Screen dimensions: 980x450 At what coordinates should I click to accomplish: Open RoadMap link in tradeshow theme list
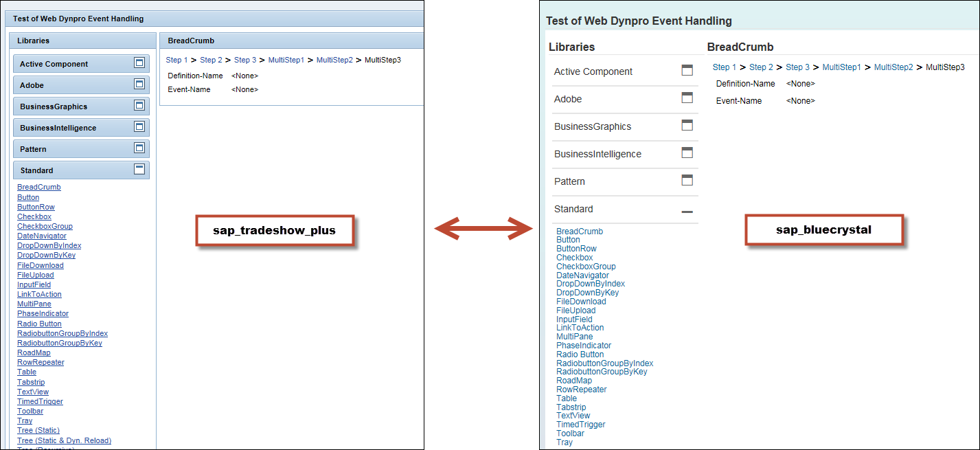[x=34, y=352]
